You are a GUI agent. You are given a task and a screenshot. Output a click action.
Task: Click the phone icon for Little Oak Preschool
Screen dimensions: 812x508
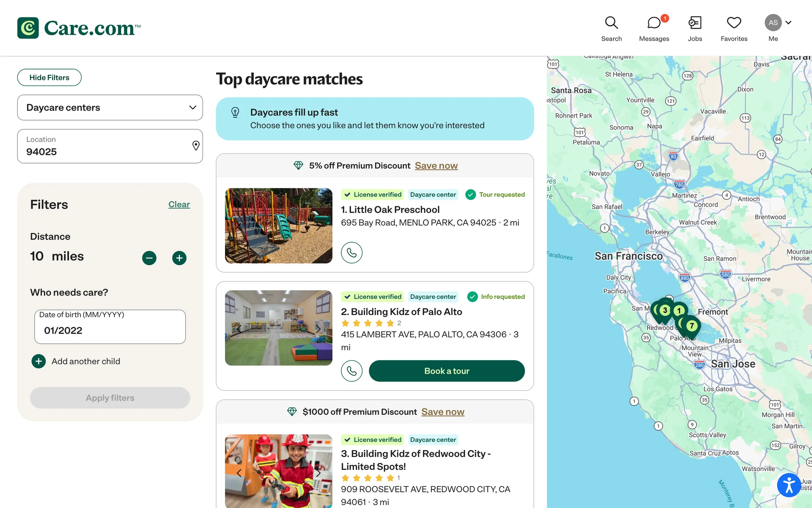[x=351, y=253]
